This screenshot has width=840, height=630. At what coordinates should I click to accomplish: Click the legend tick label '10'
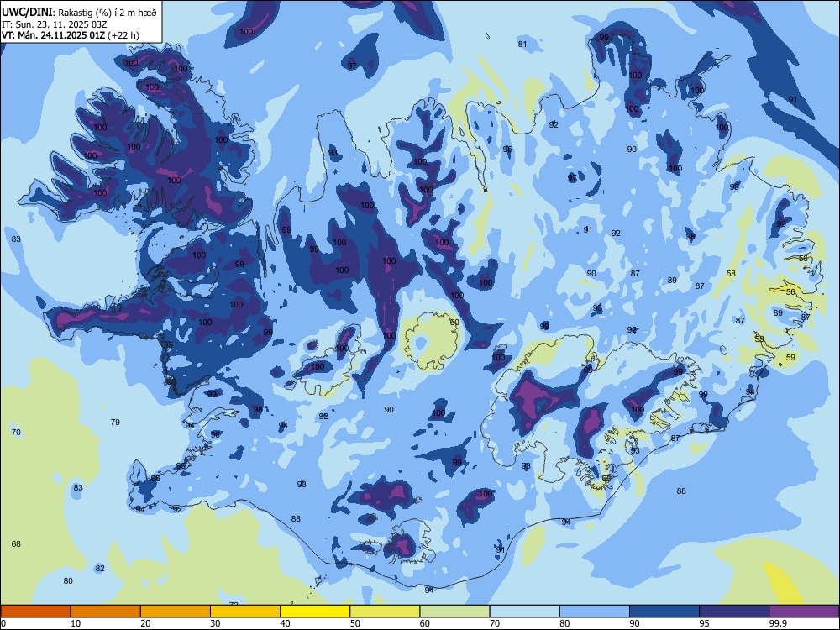(x=76, y=623)
